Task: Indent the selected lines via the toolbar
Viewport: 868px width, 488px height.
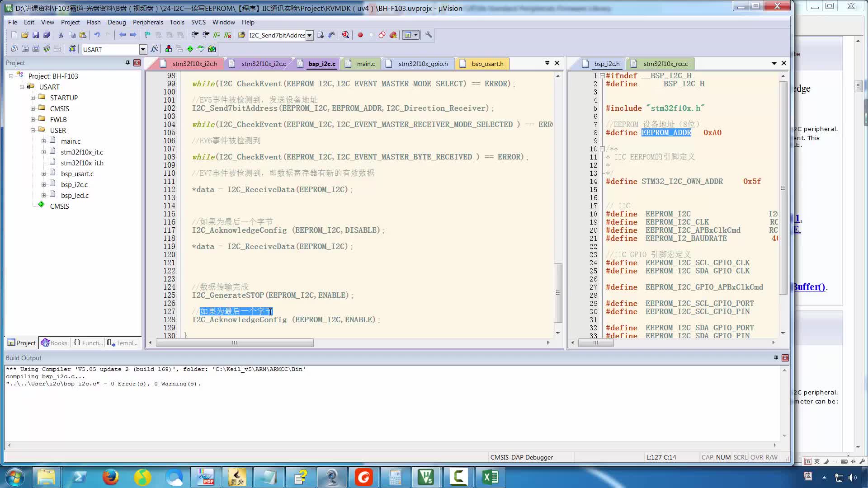Action: pyautogui.click(x=195, y=35)
